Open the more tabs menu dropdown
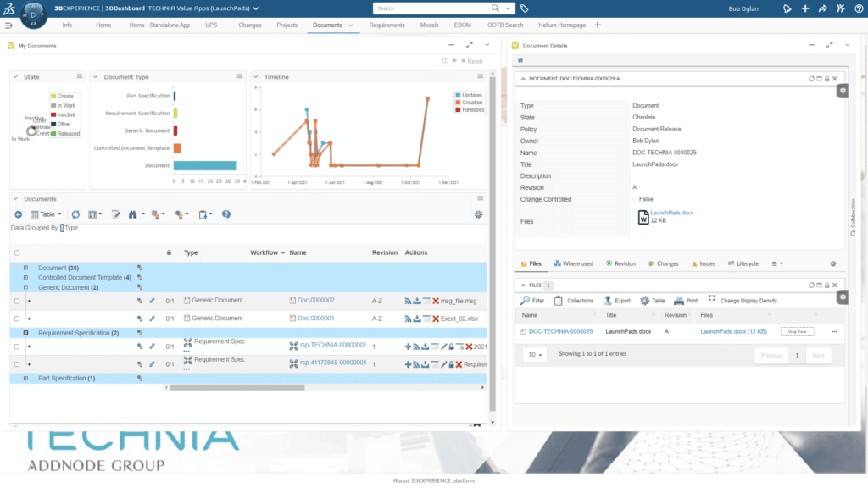The image size is (868, 488). pos(777,264)
